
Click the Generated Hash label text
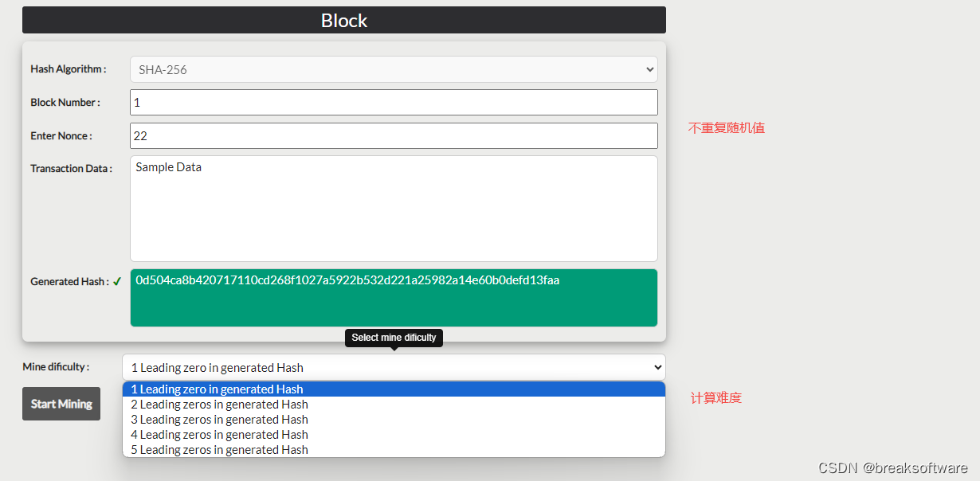70,282
